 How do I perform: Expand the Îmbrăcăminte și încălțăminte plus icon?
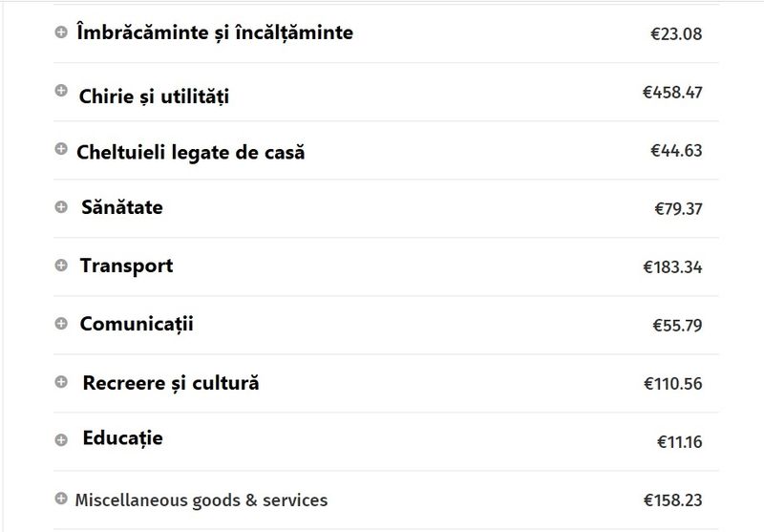(61, 32)
